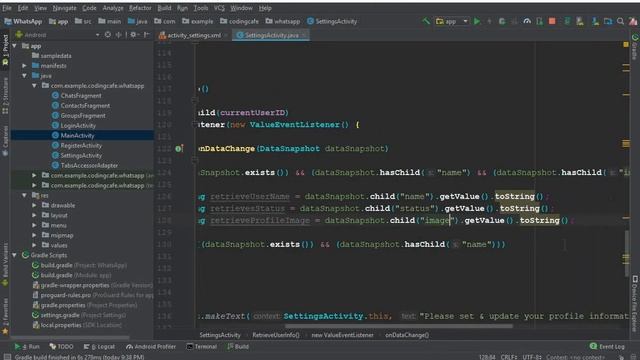Viewport: 640px width, 360px height.
Task: Stop the app with the red square
Action: click(552, 21)
